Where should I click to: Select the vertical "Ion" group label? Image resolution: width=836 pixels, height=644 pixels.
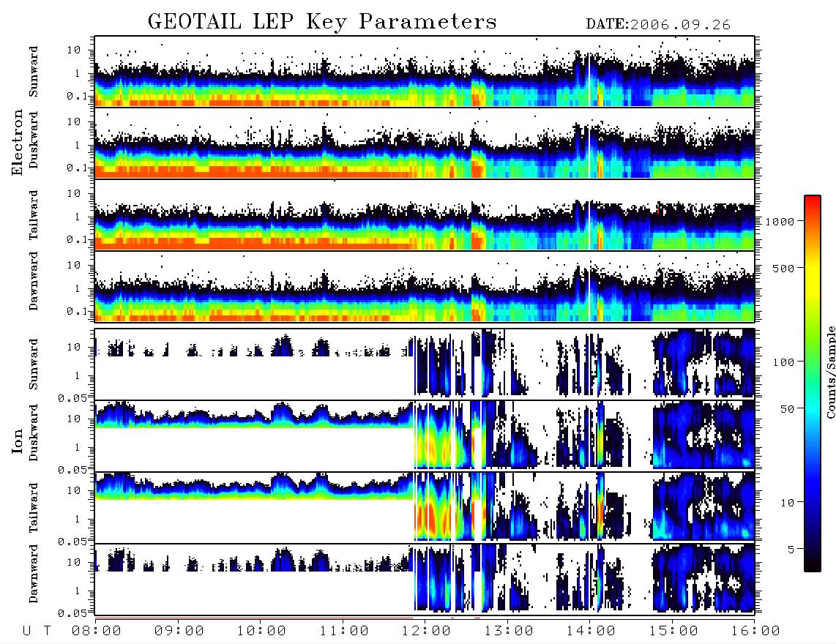click(17, 441)
